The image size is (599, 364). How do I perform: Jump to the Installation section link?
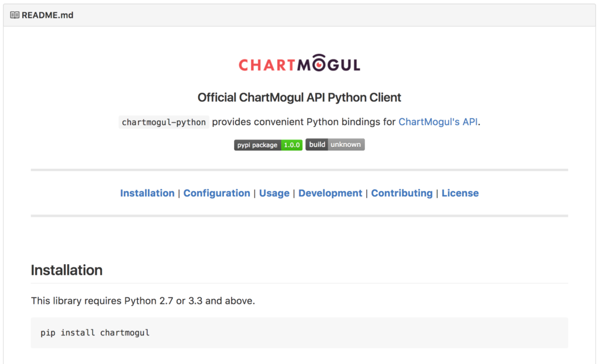pyautogui.click(x=147, y=193)
